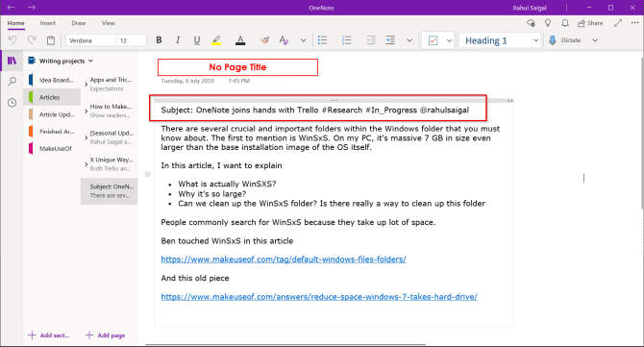Image resolution: width=644 pixels, height=347 pixels.
Task: Toggle Underline formatting
Action: tap(197, 40)
